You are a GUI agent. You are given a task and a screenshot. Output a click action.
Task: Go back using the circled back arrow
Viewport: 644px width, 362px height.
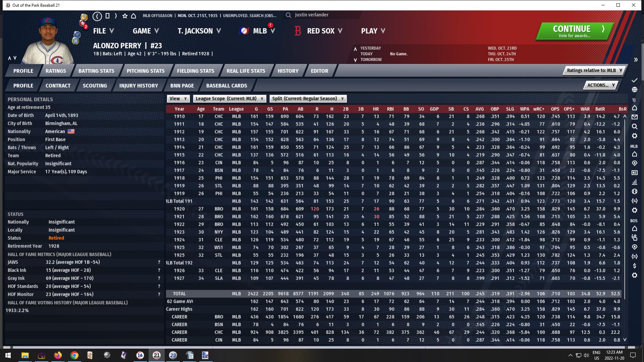point(97,16)
